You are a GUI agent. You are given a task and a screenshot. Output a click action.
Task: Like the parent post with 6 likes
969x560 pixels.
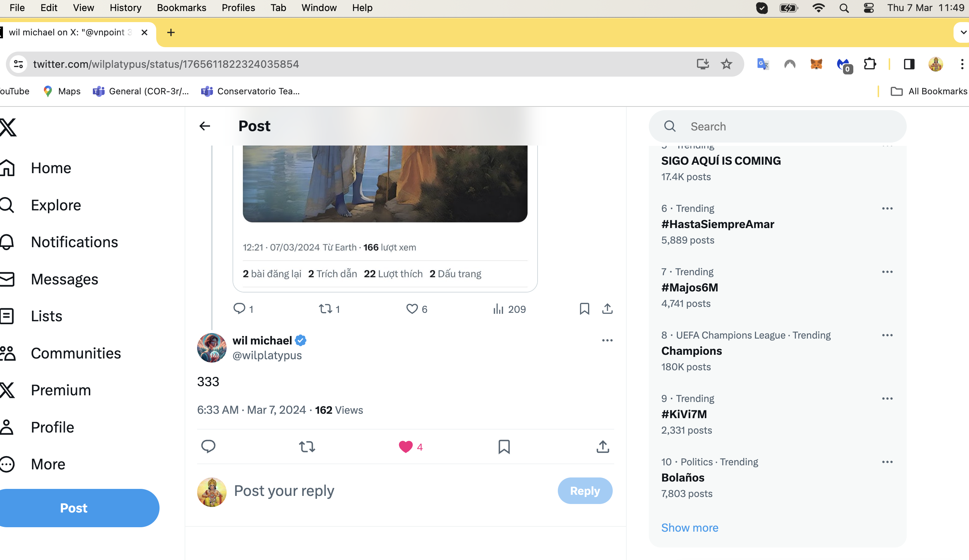click(417, 309)
